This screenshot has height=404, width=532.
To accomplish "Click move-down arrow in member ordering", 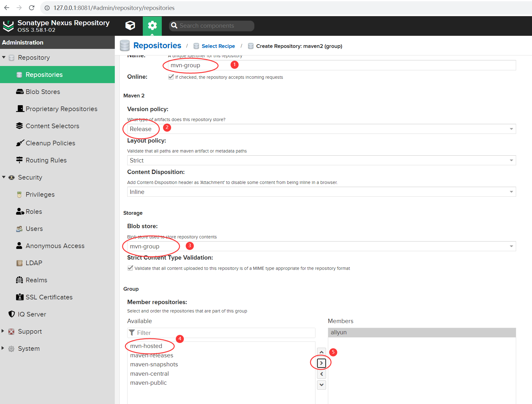I will 321,385.
